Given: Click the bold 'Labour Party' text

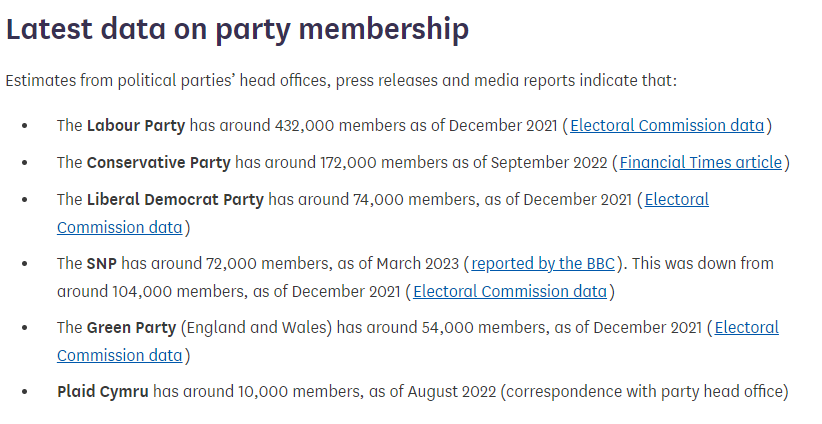Looking at the screenshot, I should click(x=136, y=126).
